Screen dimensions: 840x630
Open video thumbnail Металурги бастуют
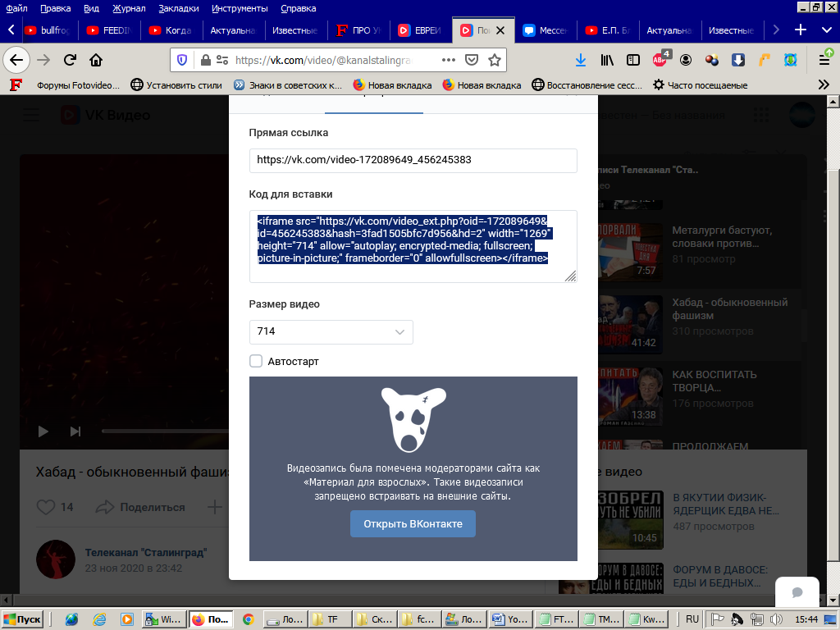point(630,253)
